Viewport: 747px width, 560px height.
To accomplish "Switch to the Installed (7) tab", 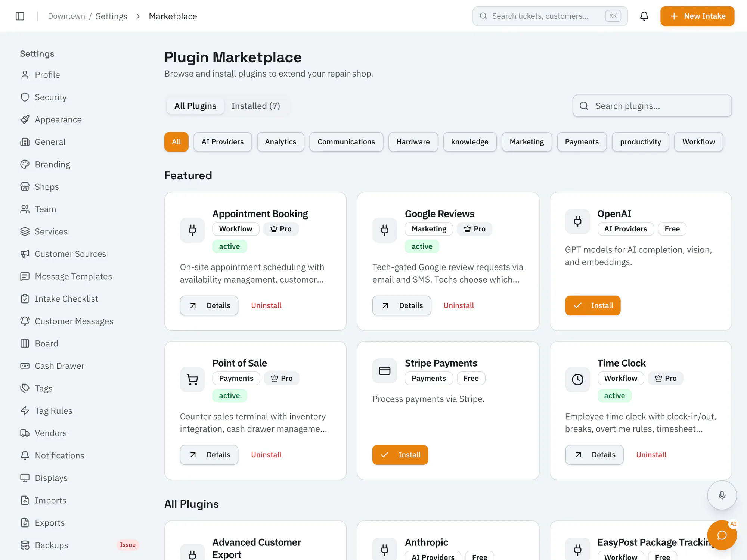I will click(255, 106).
